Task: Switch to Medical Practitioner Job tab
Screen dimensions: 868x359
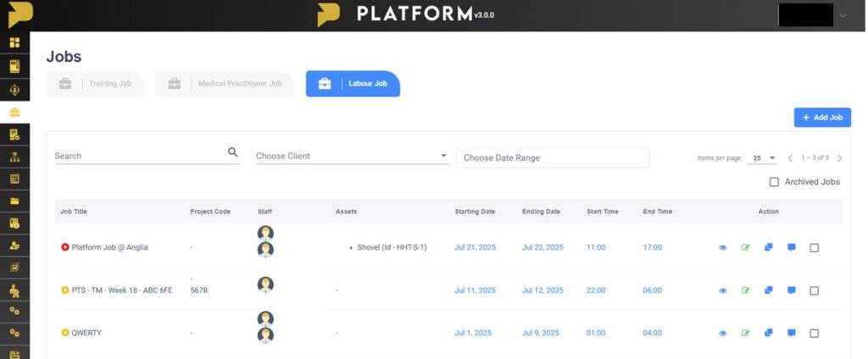Action: point(225,84)
